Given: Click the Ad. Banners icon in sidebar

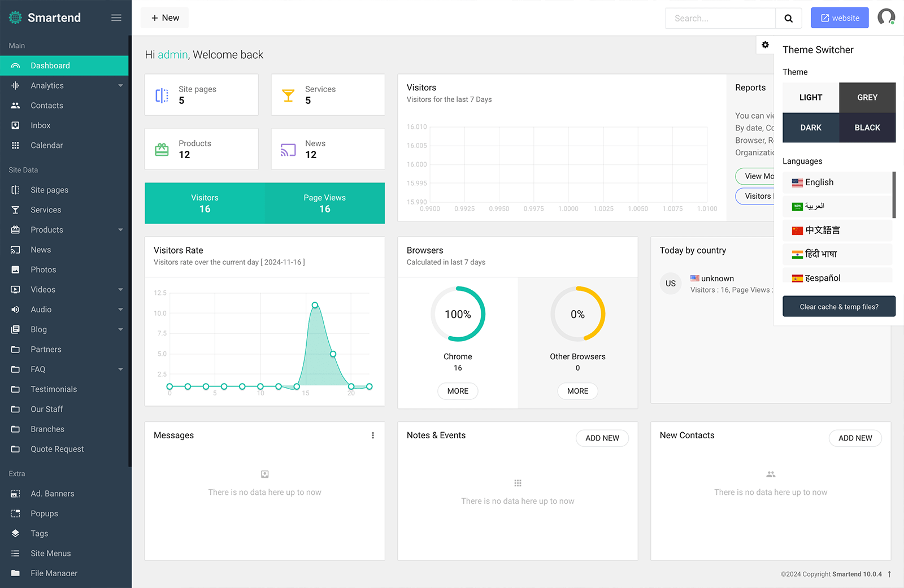Looking at the screenshot, I should point(15,494).
